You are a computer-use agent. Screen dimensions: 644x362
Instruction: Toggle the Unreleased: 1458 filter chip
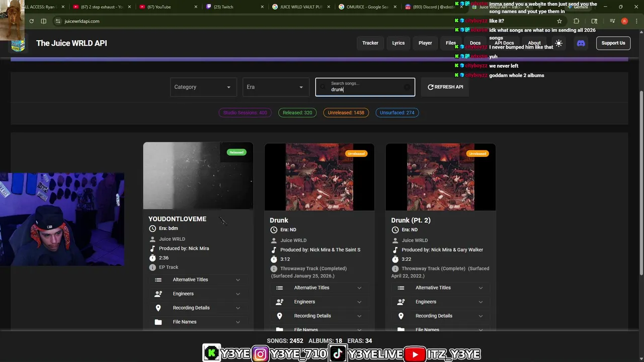346,113
